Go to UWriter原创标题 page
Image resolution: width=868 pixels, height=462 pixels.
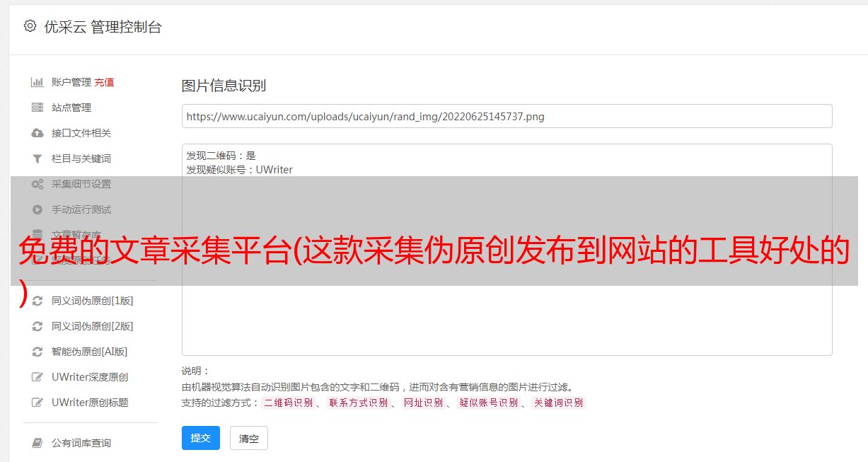[90, 403]
